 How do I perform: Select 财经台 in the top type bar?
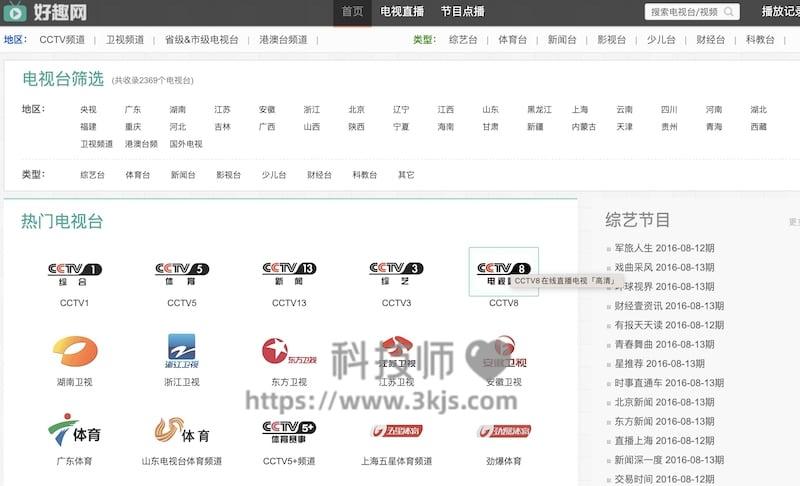point(710,40)
